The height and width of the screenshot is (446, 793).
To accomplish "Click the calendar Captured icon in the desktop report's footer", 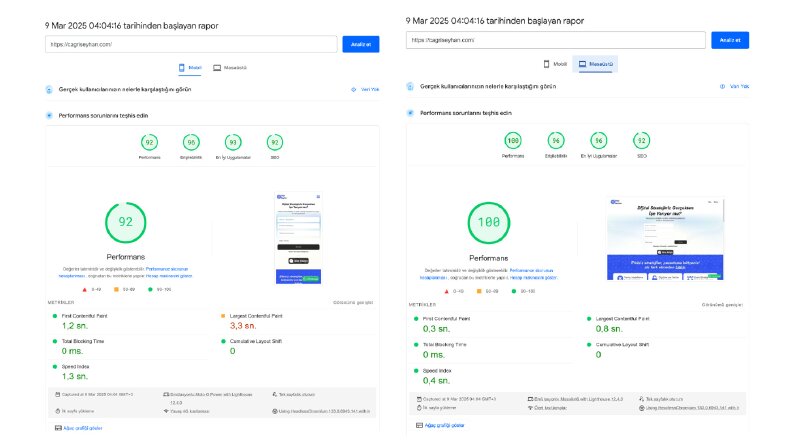I will point(419,399).
